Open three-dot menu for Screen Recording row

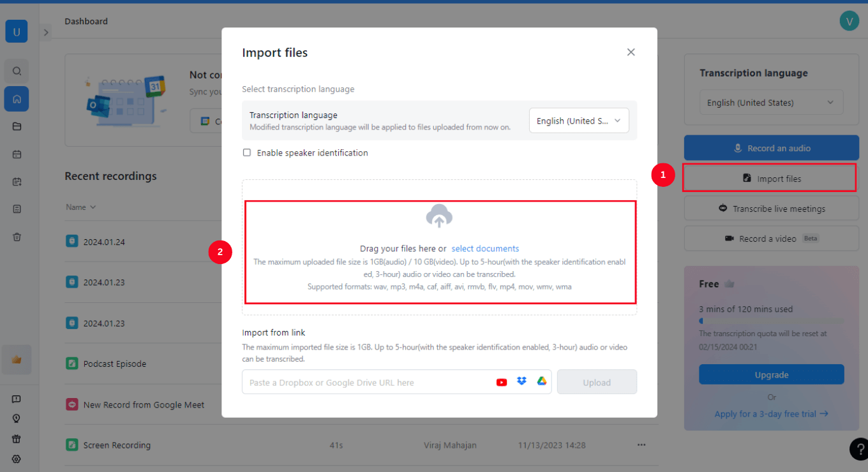(x=641, y=445)
